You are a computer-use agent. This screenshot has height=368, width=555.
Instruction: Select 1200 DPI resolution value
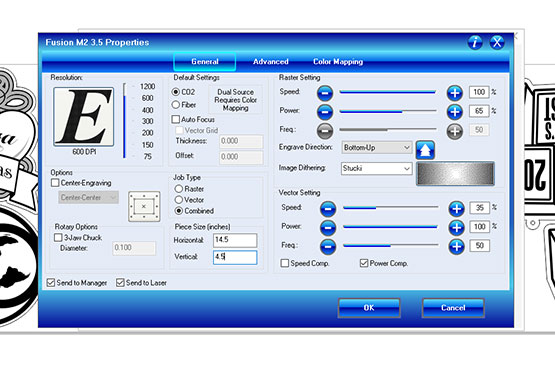pos(148,87)
